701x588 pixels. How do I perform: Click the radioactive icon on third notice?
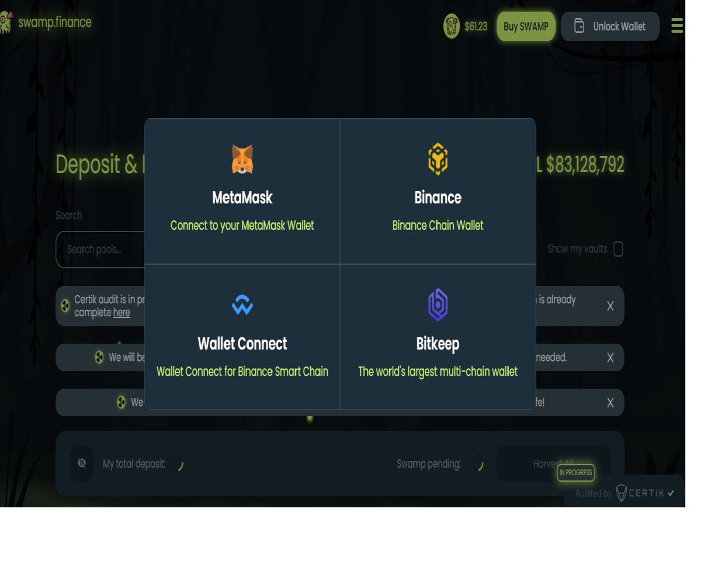coord(122,402)
